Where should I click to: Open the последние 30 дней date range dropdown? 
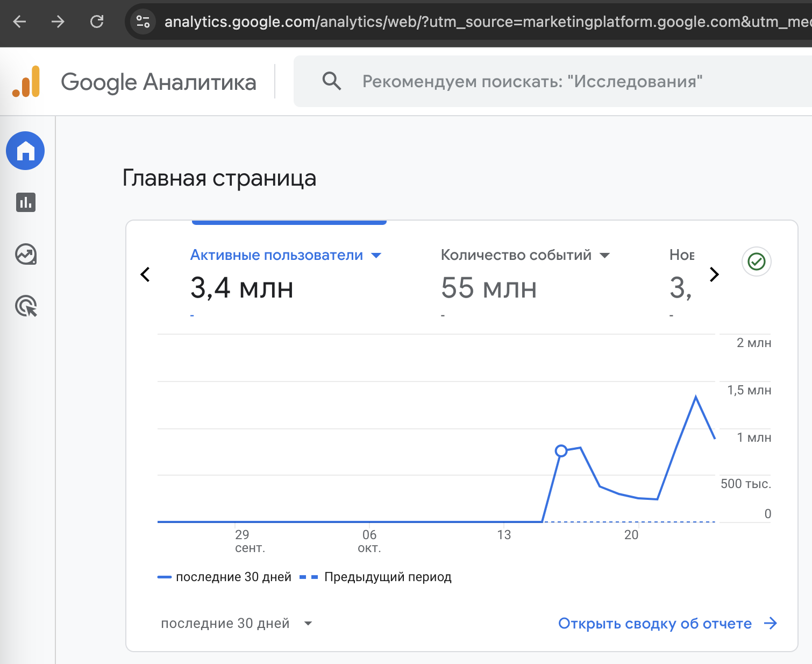click(237, 624)
